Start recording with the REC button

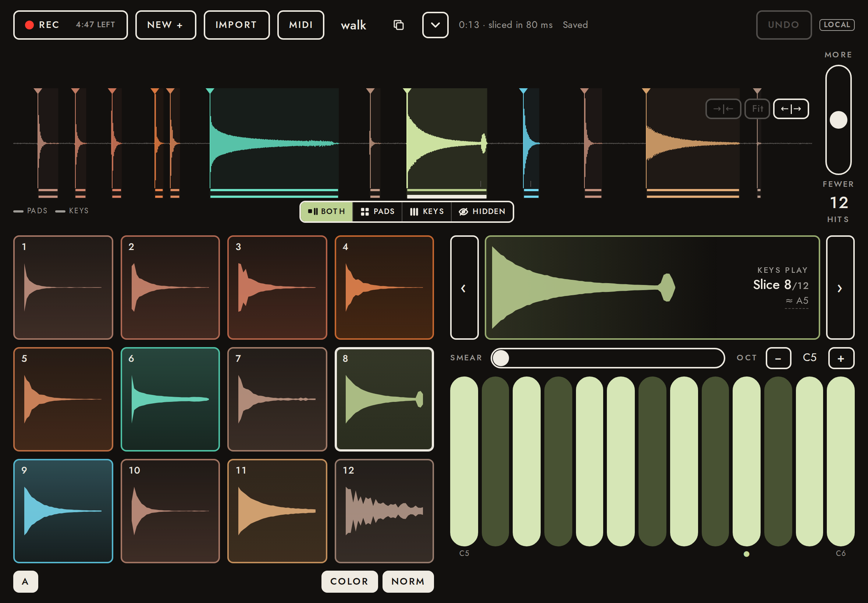point(71,25)
